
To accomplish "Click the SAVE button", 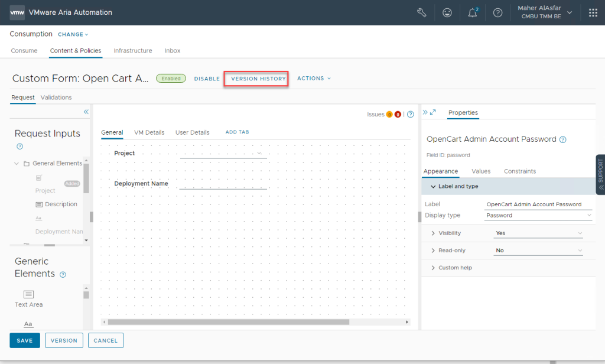I will pos(25,340).
